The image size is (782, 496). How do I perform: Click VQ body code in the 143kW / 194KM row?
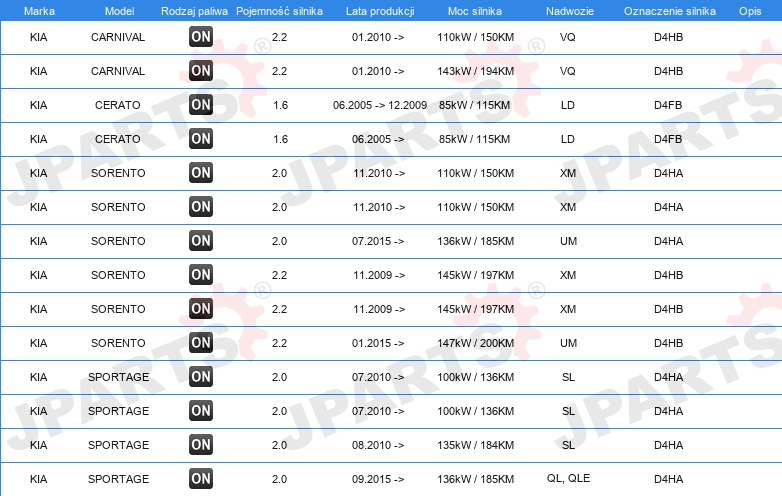pyautogui.click(x=568, y=71)
